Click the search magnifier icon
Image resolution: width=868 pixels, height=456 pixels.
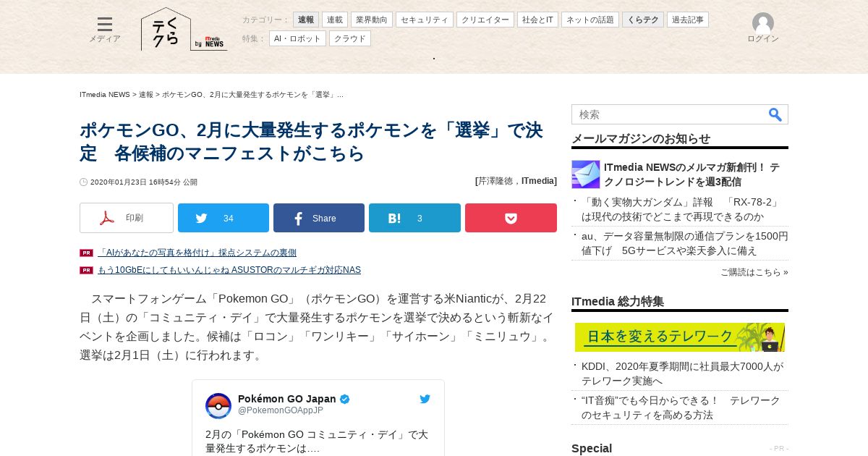click(x=775, y=114)
